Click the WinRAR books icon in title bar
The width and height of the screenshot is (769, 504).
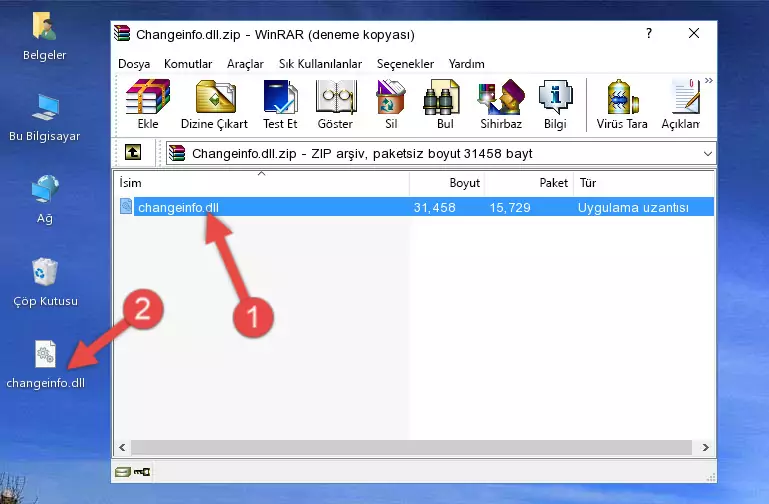coord(122,33)
